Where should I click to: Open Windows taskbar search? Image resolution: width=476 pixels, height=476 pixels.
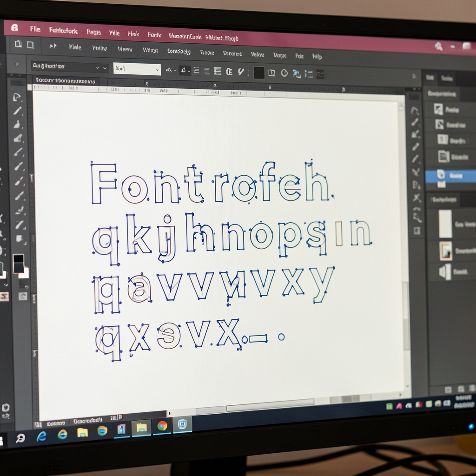click(x=20, y=438)
